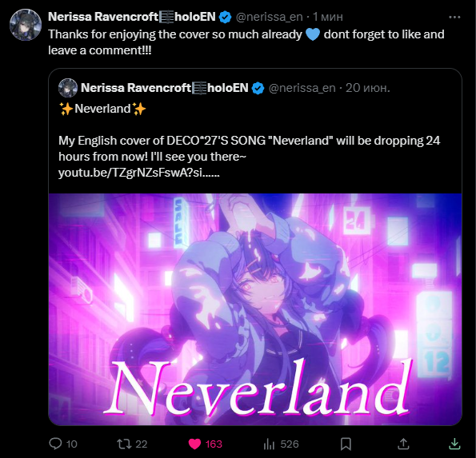Click the quoted tweet text about DECO*27
Viewport: 476px width, 458px height.
point(249,149)
